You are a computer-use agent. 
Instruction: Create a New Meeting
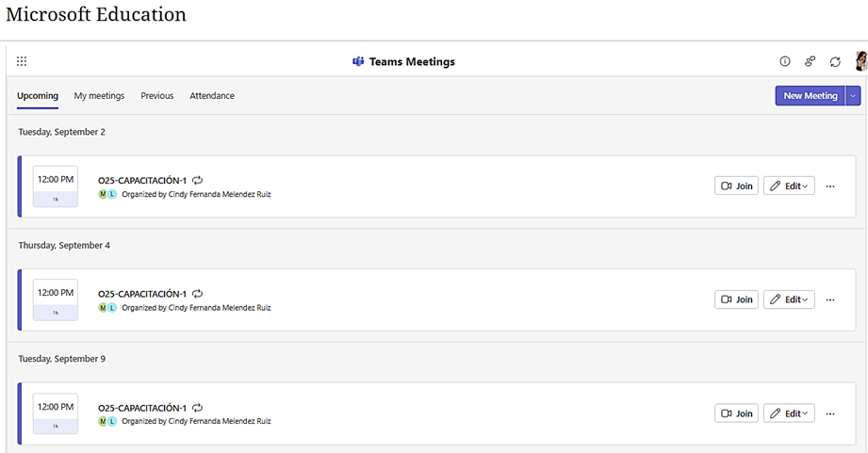tap(810, 96)
